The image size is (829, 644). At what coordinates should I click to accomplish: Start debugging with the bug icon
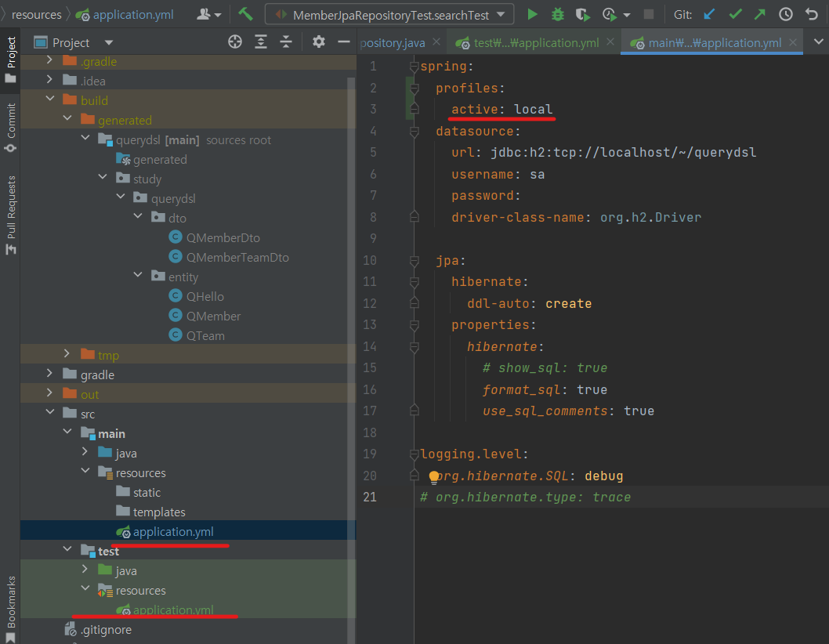(557, 14)
